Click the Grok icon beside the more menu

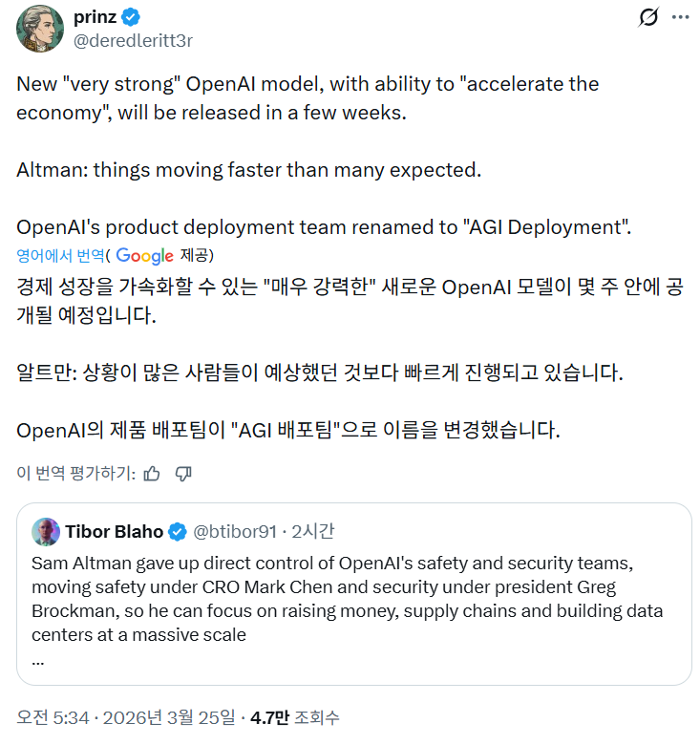point(648,18)
